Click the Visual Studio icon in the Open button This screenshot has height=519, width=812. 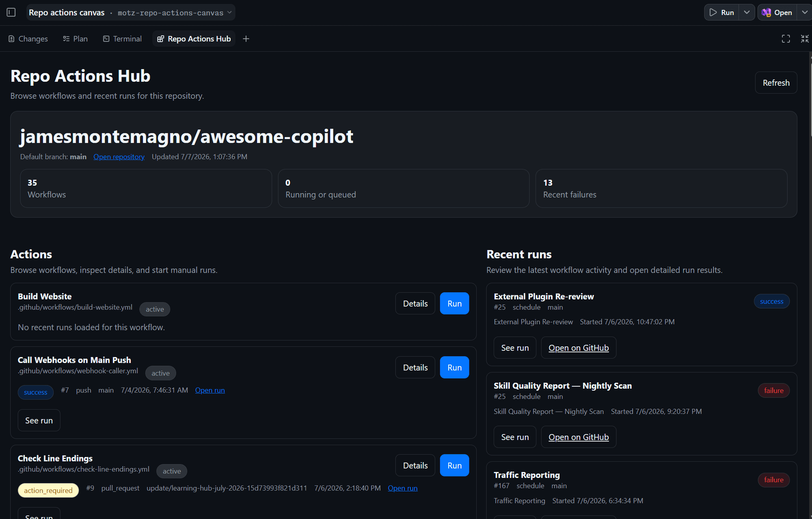click(766, 13)
